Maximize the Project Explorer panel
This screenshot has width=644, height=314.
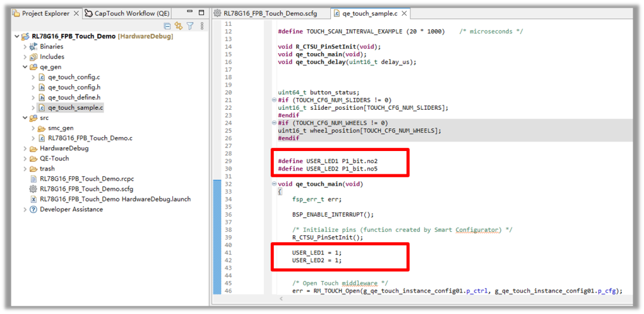202,13
